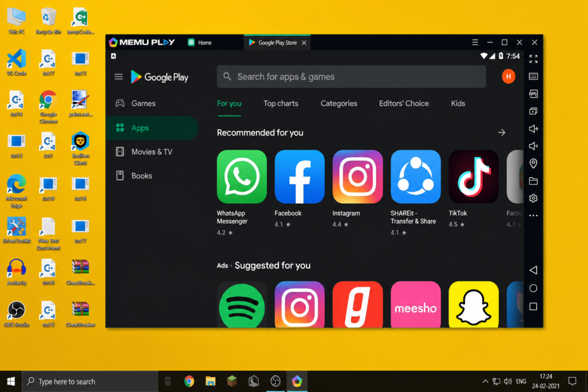
Task: Open OBS Studio from the taskbar
Action: (x=275, y=382)
